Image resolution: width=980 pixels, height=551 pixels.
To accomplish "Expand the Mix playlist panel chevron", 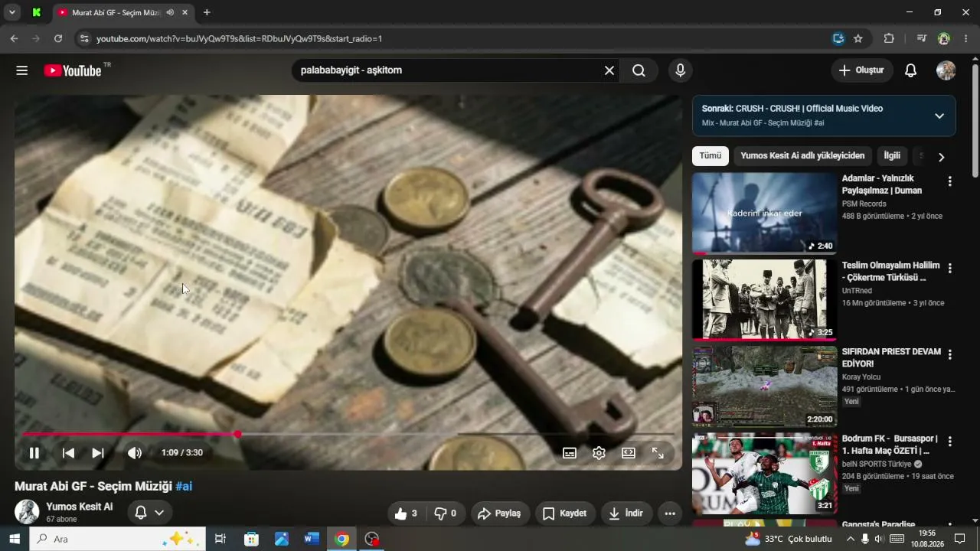I will (939, 116).
